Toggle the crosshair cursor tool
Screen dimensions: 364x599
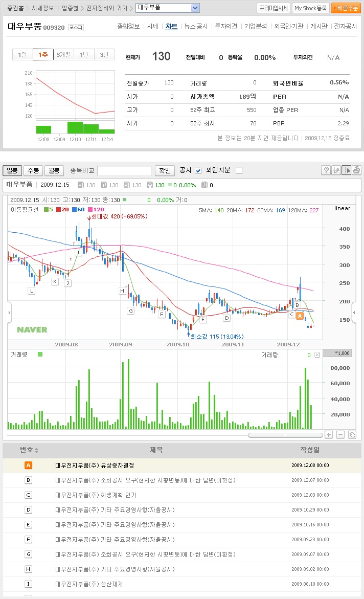tap(347, 170)
